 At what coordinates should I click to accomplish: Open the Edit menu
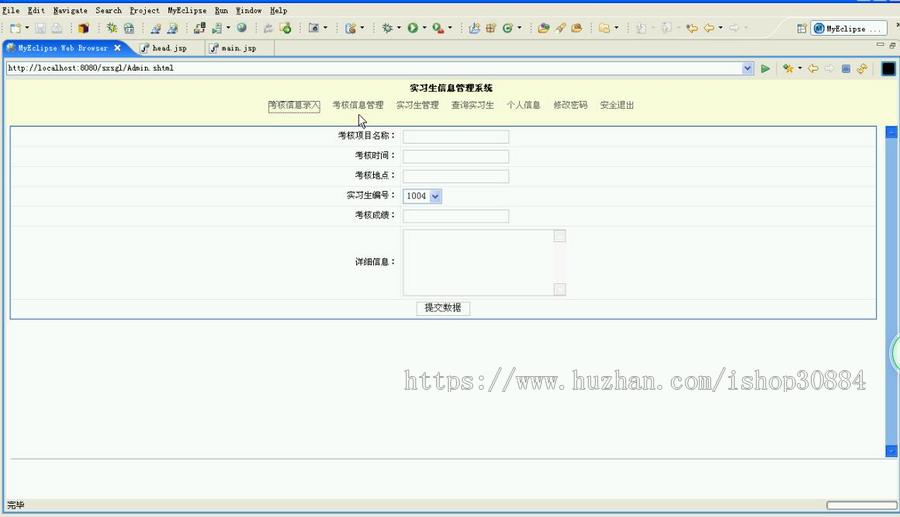pyautogui.click(x=36, y=10)
